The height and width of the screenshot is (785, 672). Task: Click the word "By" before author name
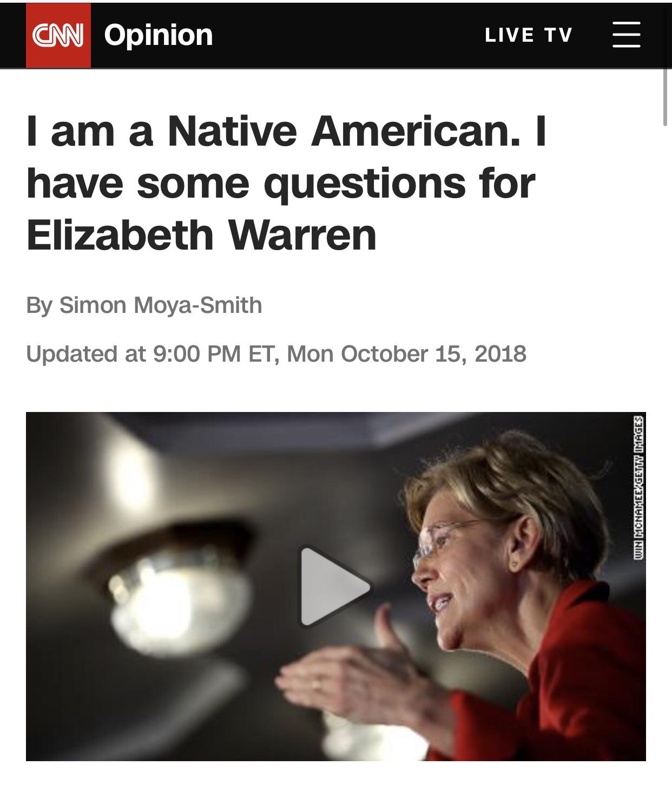(39, 305)
